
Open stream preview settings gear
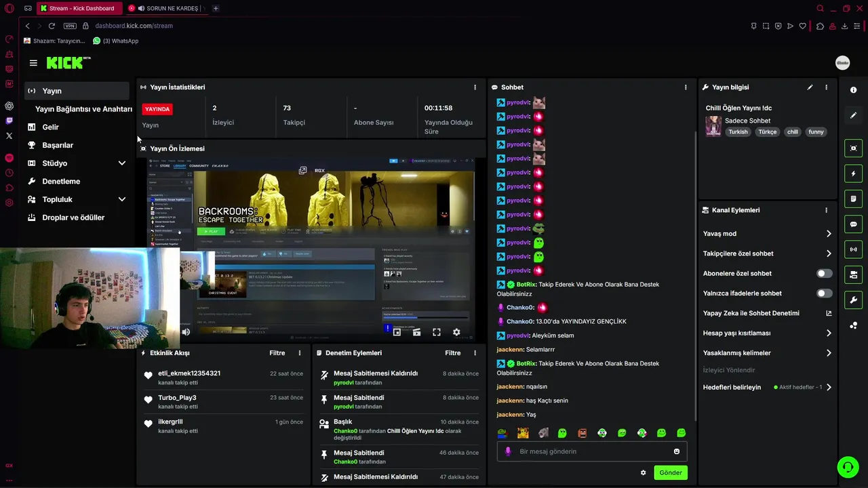(456, 332)
